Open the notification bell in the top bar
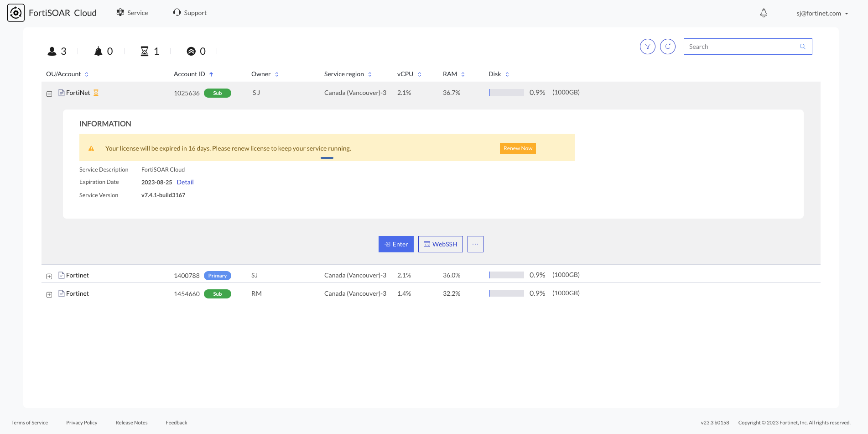868x434 pixels. pos(764,13)
